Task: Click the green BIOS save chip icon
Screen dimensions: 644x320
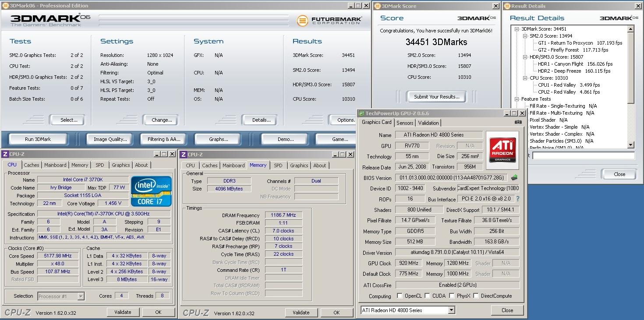Action: coord(514,178)
